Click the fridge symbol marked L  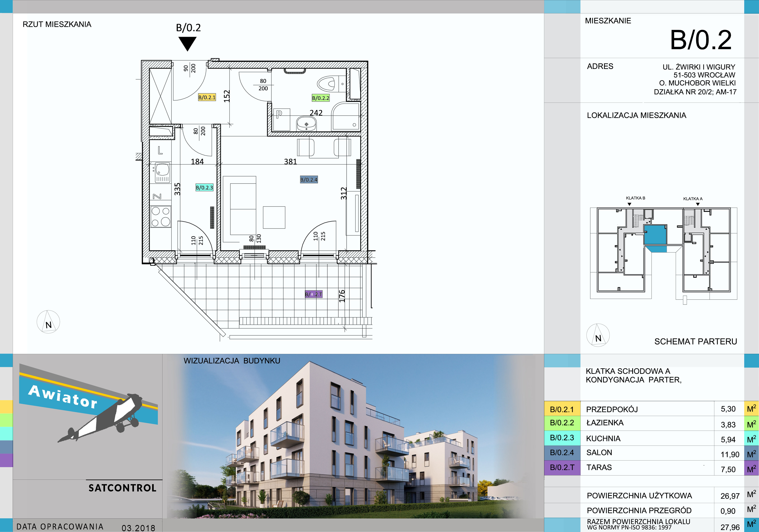pyautogui.click(x=160, y=151)
